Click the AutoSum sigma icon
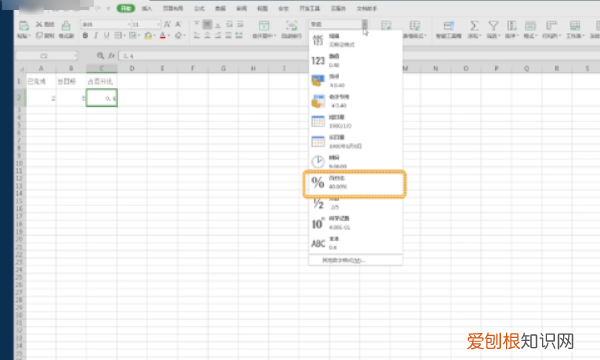The width and height of the screenshot is (600, 360). (474, 26)
